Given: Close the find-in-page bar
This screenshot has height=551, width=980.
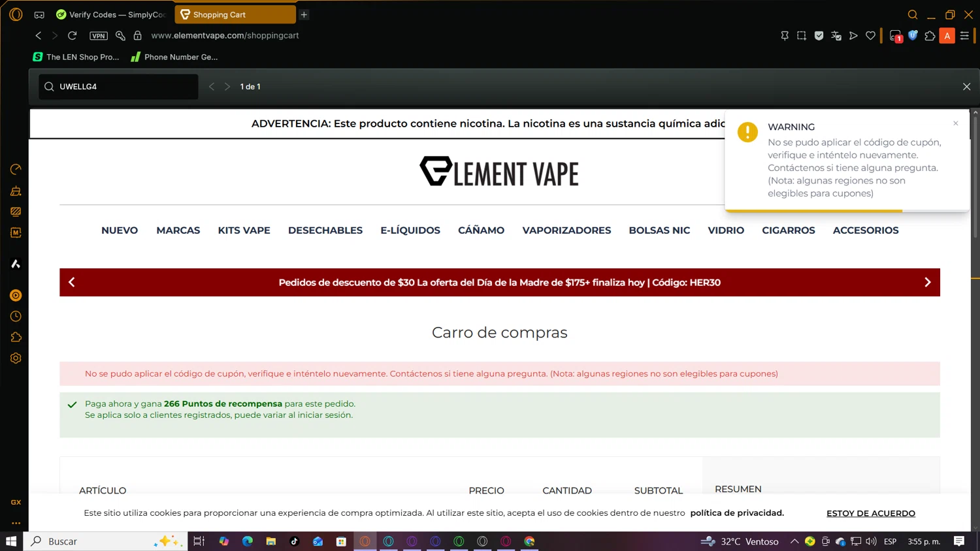Looking at the screenshot, I should 966,86.
